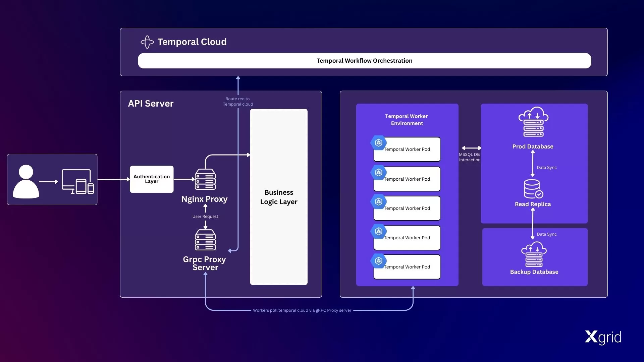Select the first Temporal Worker Pod box
The height and width of the screenshot is (362, 644).
coord(407,149)
